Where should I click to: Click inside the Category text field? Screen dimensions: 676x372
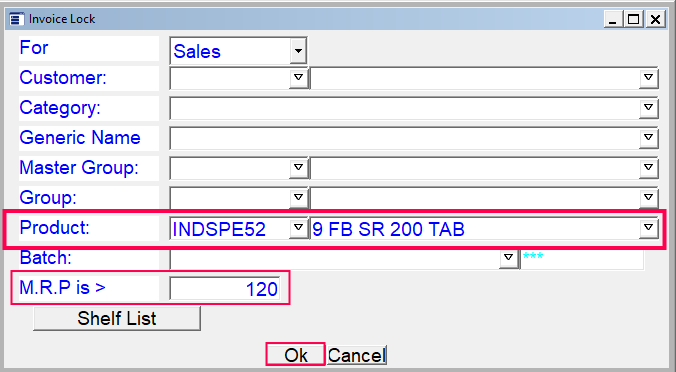pyautogui.click(x=404, y=108)
